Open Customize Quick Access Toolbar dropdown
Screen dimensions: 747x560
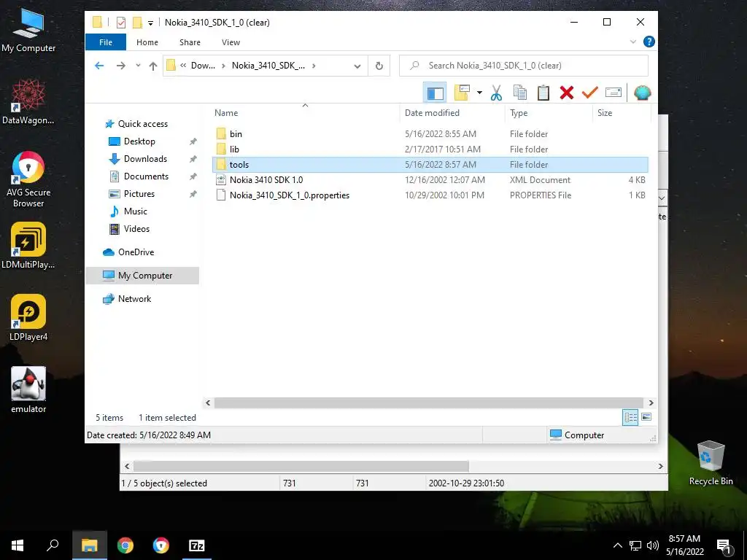pos(150,23)
